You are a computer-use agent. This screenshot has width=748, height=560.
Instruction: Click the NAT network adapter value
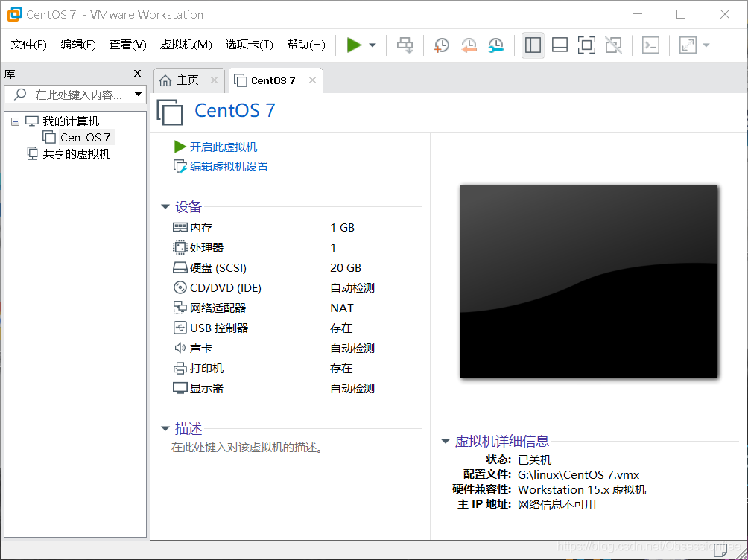(341, 308)
